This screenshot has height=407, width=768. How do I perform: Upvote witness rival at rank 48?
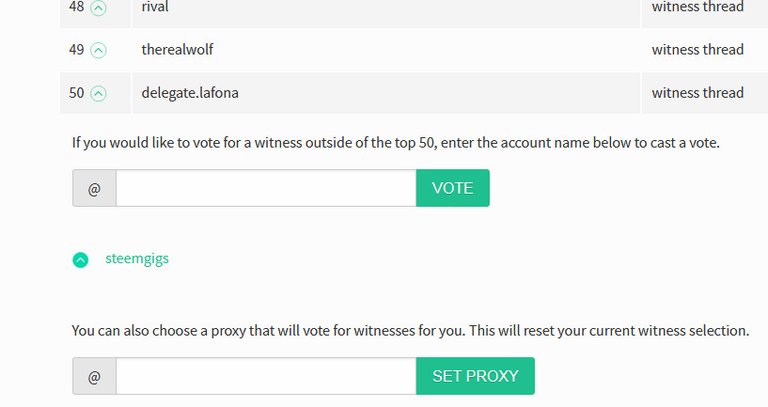coord(98,7)
